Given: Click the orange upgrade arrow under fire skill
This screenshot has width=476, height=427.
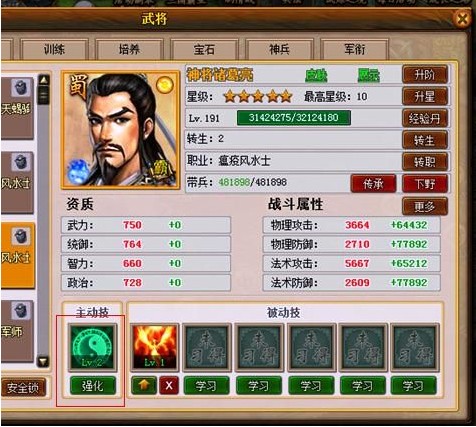Looking at the screenshot, I should (144, 386).
